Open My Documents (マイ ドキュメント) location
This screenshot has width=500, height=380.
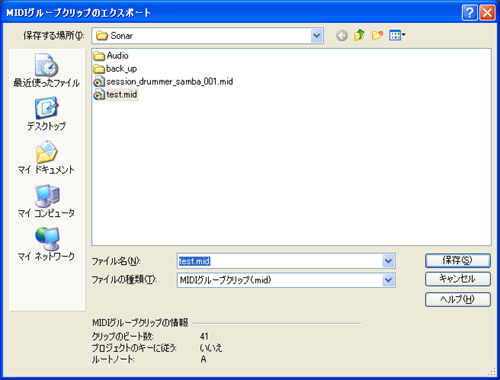47,157
